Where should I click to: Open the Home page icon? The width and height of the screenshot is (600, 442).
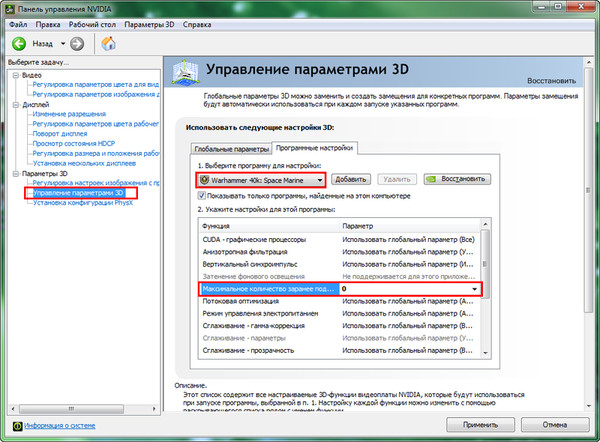coord(109,43)
